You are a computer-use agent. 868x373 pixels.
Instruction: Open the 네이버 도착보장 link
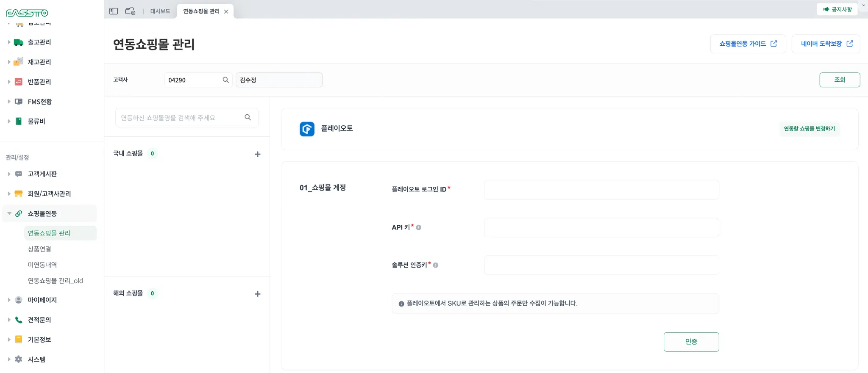coord(826,44)
